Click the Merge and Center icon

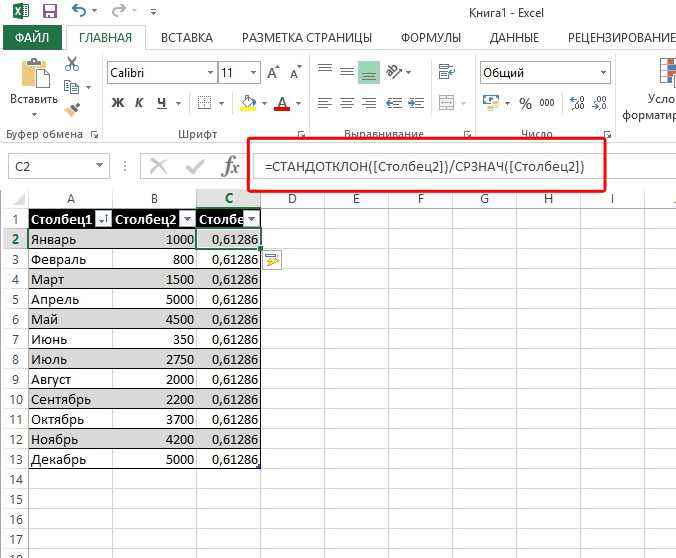(x=446, y=103)
